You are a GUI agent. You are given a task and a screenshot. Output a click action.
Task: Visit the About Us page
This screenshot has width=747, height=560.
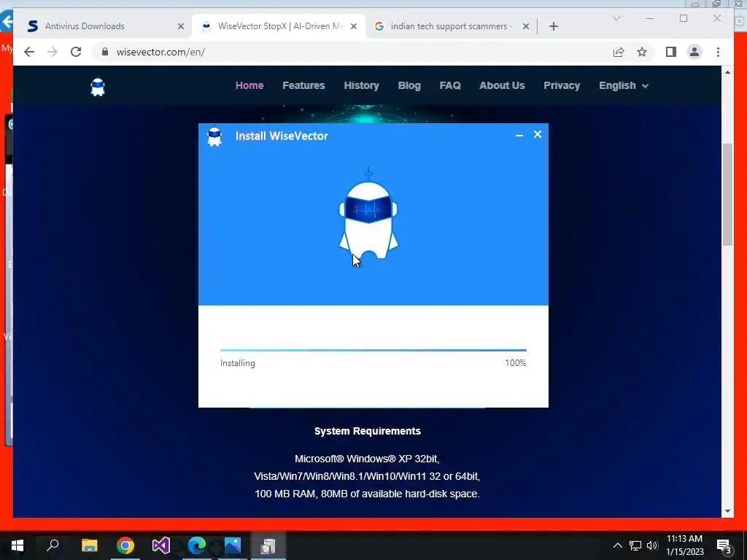click(502, 86)
